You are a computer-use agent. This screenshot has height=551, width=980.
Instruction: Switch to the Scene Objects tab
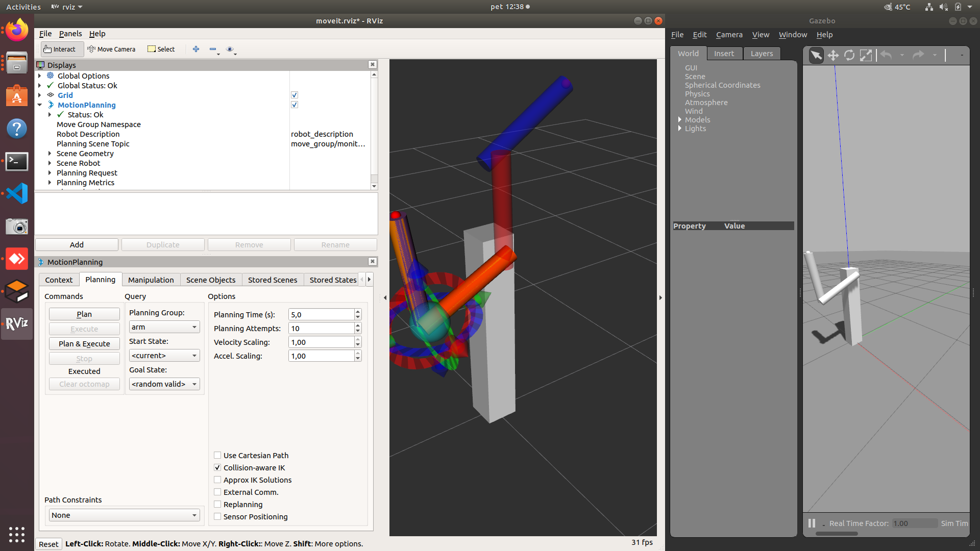[211, 280]
